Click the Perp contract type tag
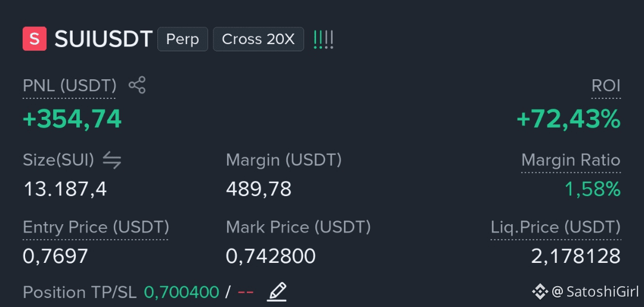This screenshot has width=644, height=307. pos(183,39)
